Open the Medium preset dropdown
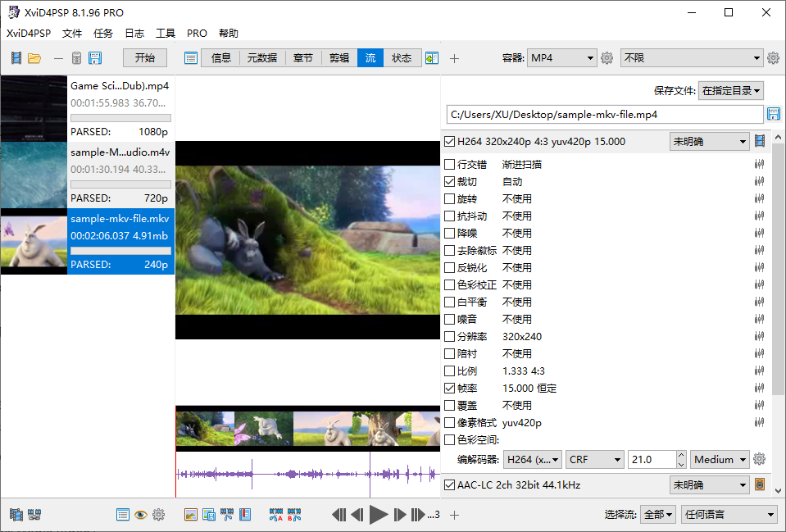786x532 pixels. click(719, 459)
